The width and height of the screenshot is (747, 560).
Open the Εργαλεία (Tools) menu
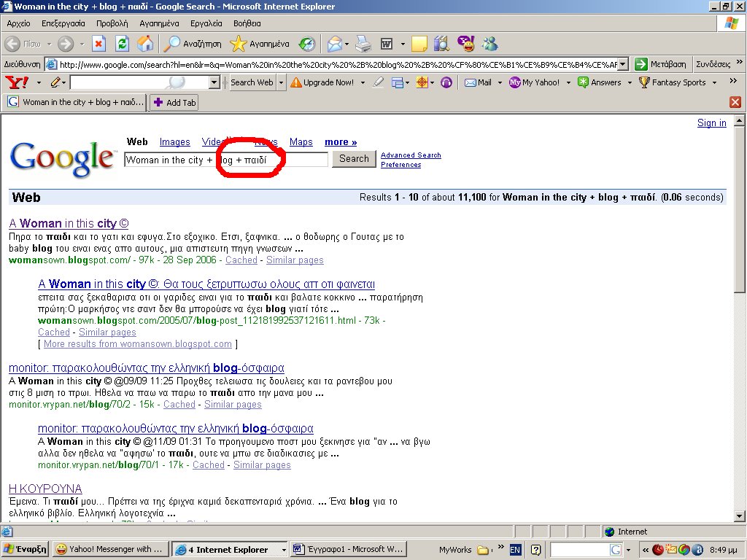pos(206,23)
